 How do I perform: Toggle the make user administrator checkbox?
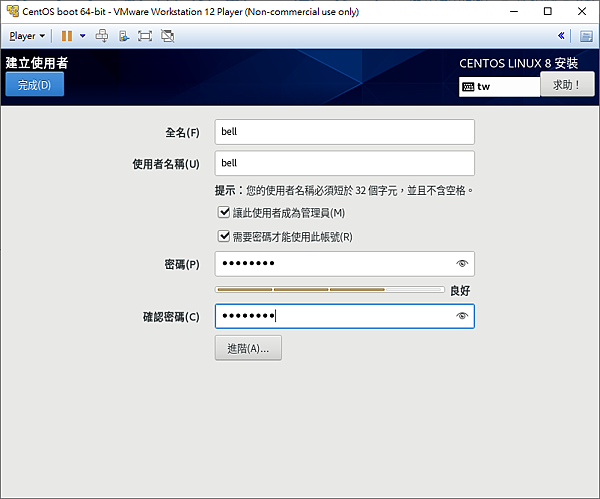(x=224, y=212)
